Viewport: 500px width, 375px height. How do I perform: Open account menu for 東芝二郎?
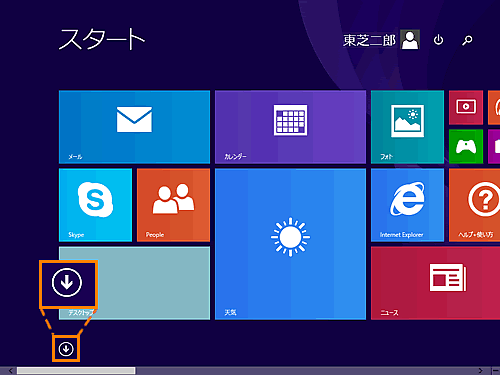coord(369,40)
